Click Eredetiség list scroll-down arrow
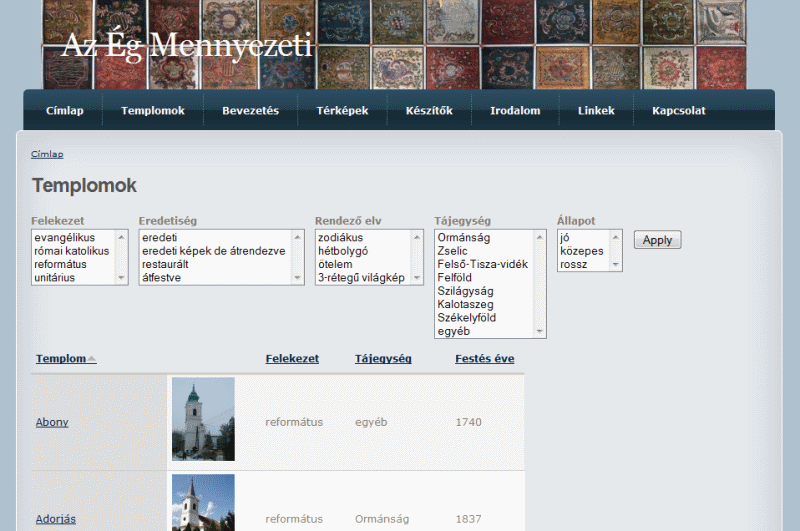Viewport: 800px width, 531px height. coord(297,278)
